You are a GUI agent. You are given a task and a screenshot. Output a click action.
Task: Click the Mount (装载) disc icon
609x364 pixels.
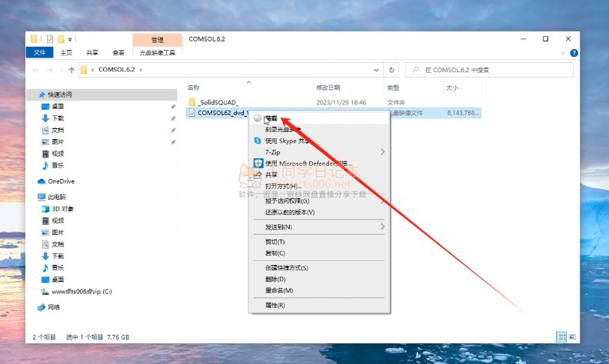tap(258, 118)
